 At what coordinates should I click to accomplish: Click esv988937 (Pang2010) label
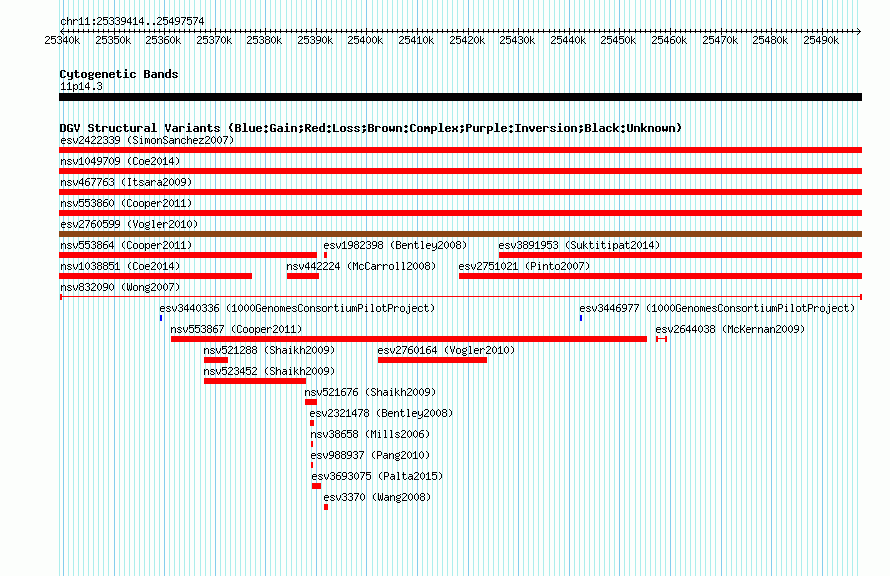pyautogui.click(x=370, y=455)
